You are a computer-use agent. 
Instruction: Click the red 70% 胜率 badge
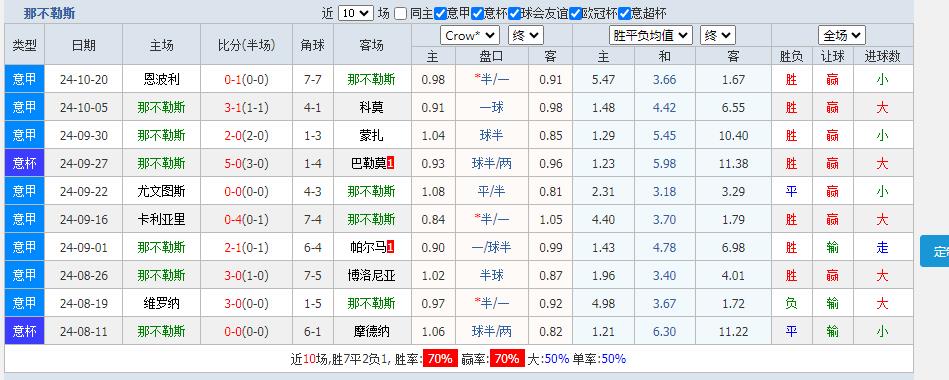tap(440, 359)
